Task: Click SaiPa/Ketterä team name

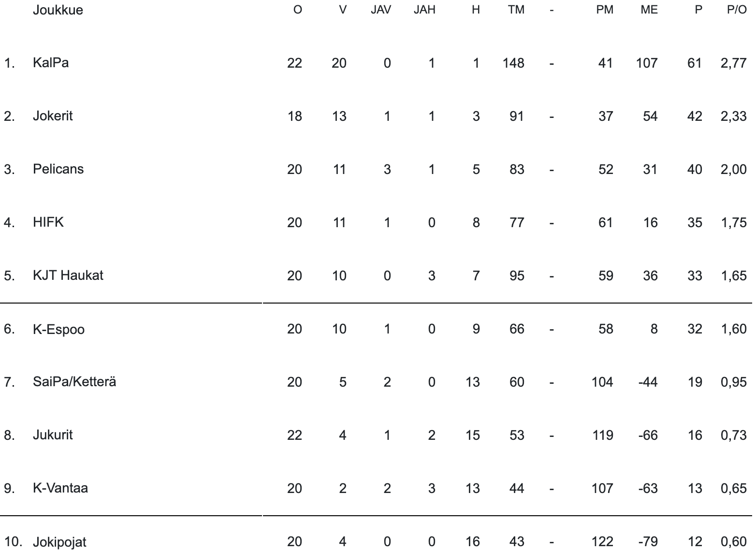Action: [74, 382]
